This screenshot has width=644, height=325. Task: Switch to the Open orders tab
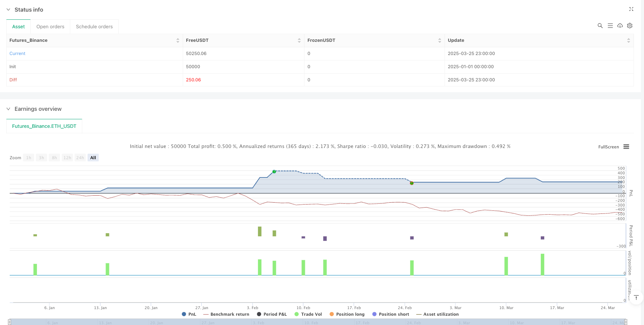[50, 27]
